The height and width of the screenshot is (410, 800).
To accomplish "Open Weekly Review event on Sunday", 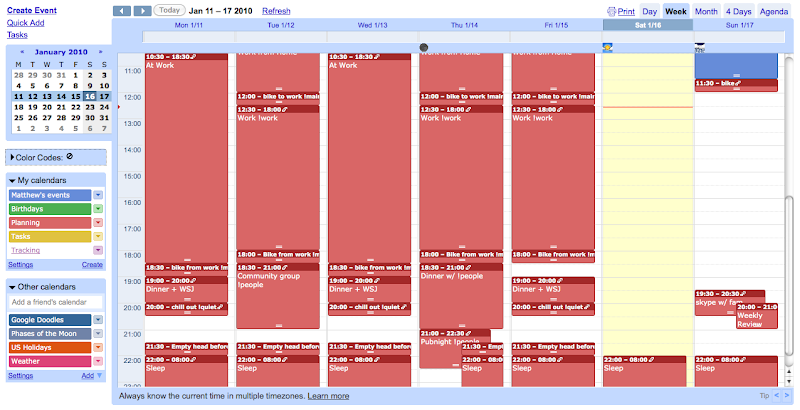I will tap(757, 316).
